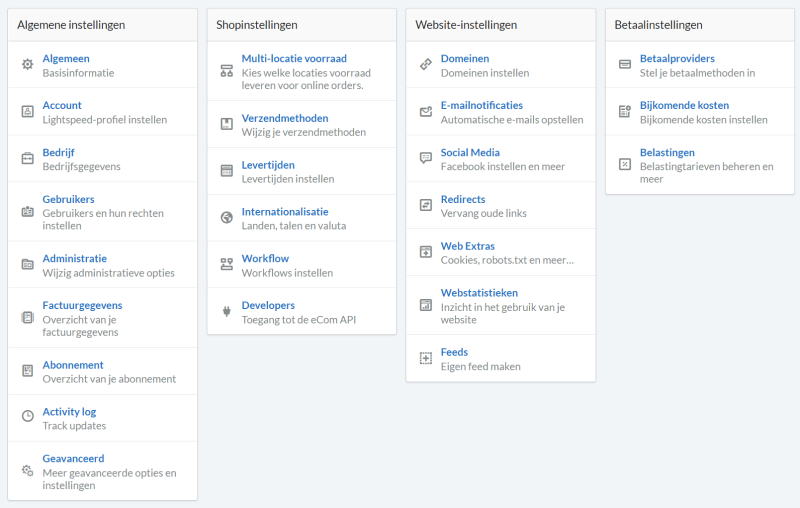Open Social Media settings

(x=470, y=153)
